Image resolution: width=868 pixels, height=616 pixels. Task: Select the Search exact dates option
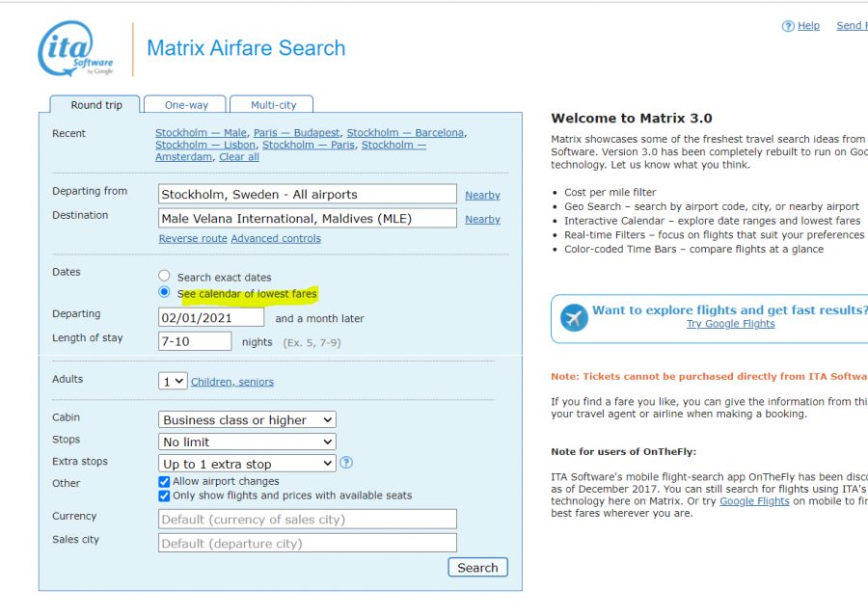164,277
